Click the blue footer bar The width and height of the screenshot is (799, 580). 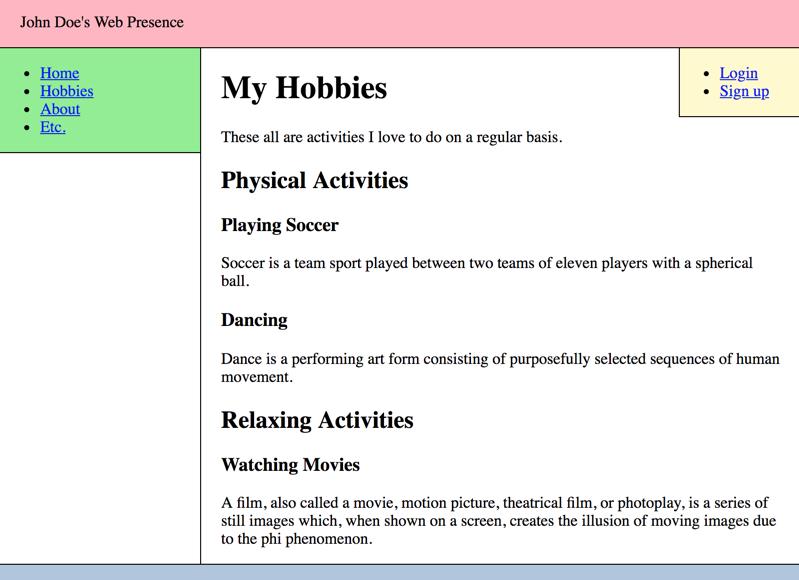pos(400,572)
